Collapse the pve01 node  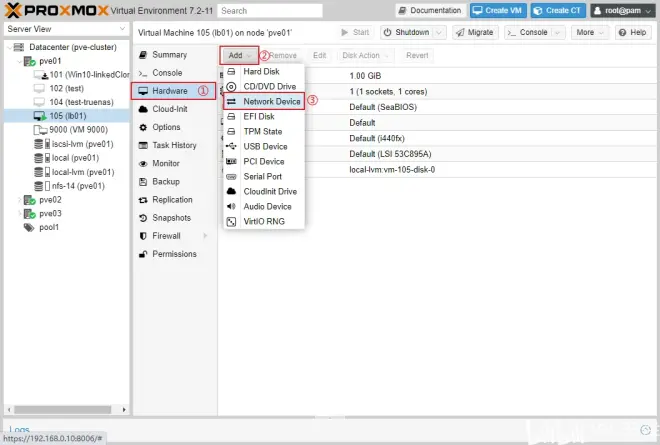[19, 61]
